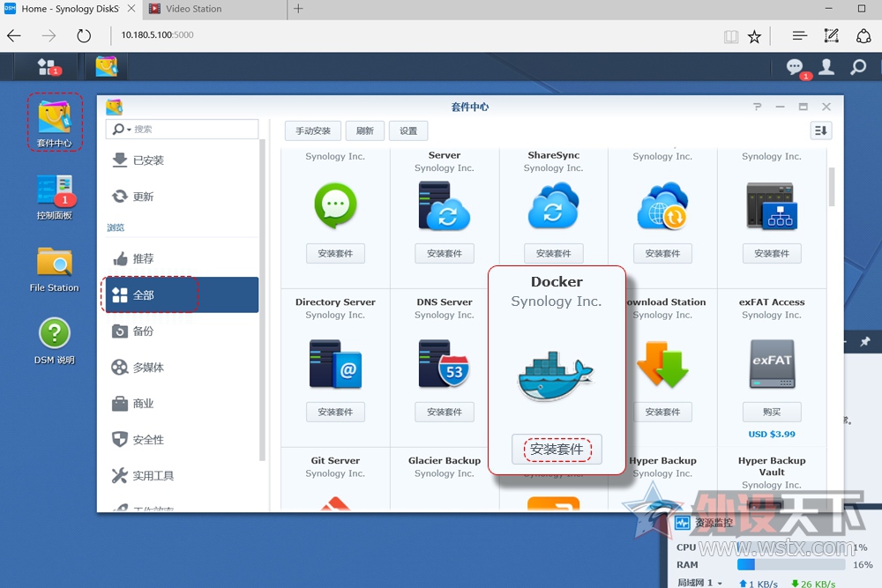This screenshot has width=882, height=588.
Task: Select the 实用工具 category
Action: 182,475
